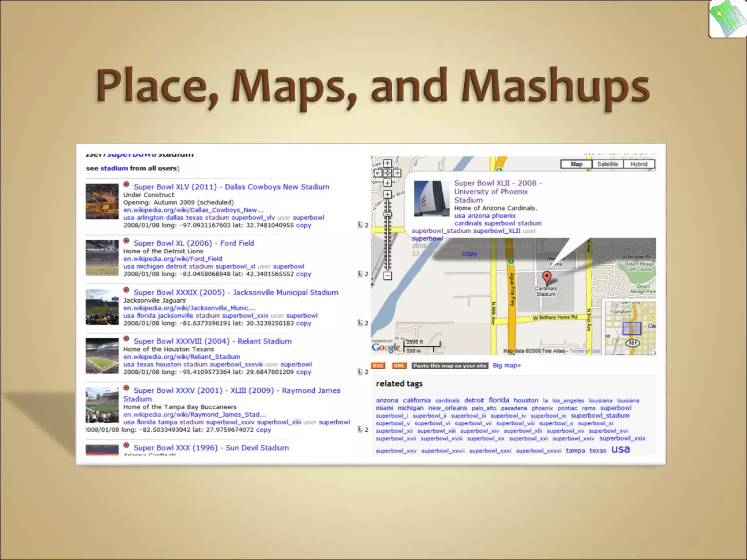Open Super Bowl XL Ford Field link
747x560 pixels.
pos(194,243)
